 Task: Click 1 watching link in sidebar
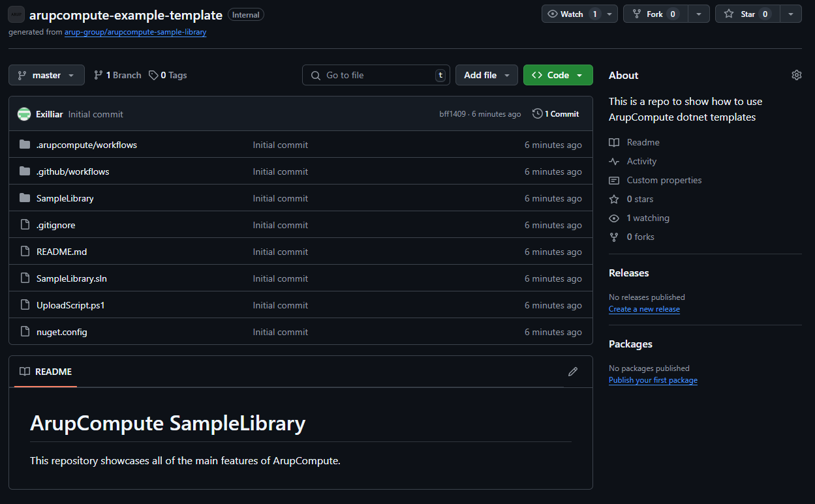(648, 218)
